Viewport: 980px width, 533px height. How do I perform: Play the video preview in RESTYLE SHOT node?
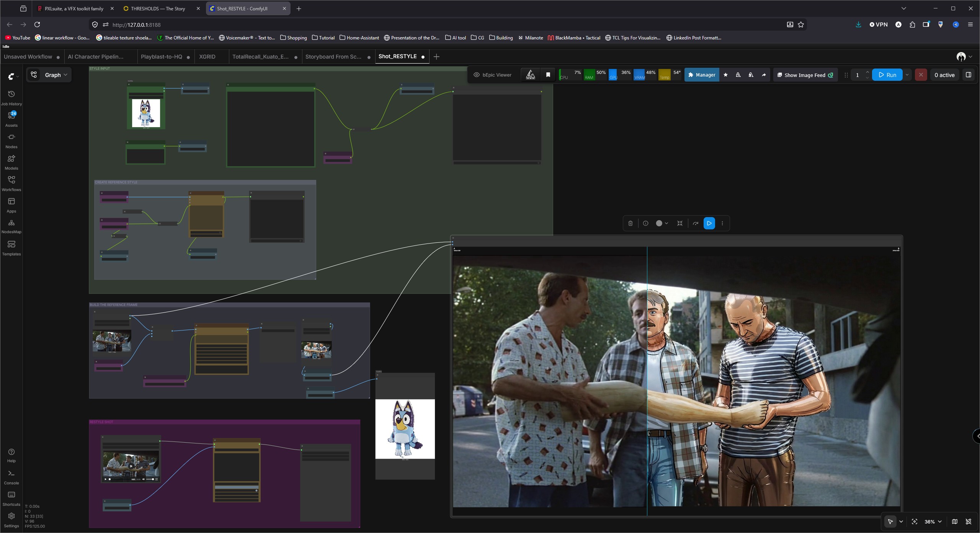[x=106, y=479]
